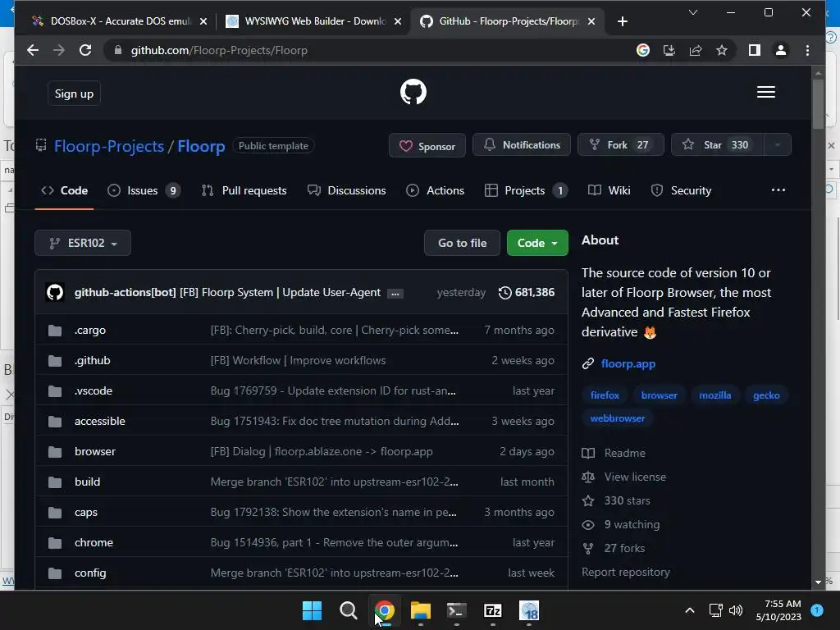The width and height of the screenshot is (840, 630).
Task: Bookmark this page with star icon
Action: (x=722, y=50)
